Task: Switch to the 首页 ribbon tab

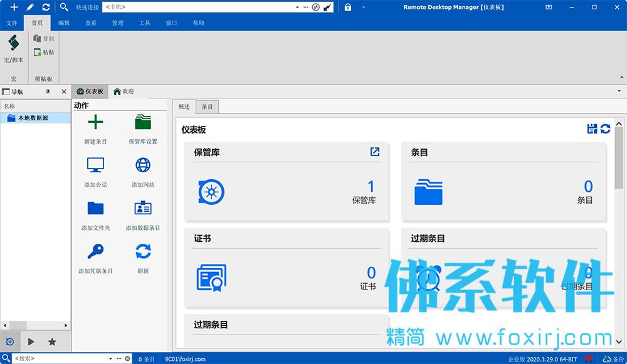Action: (37, 23)
